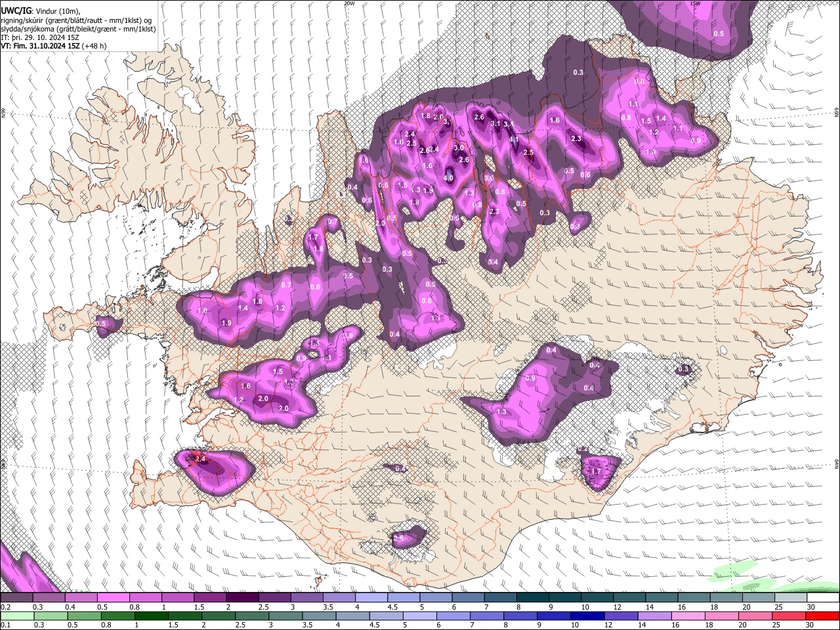Click the top legend swatch between 12 and 14

[x=629, y=598]
